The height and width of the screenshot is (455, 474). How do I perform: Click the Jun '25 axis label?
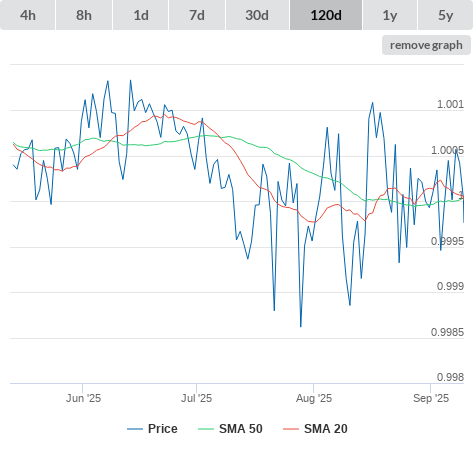[83, 398]
